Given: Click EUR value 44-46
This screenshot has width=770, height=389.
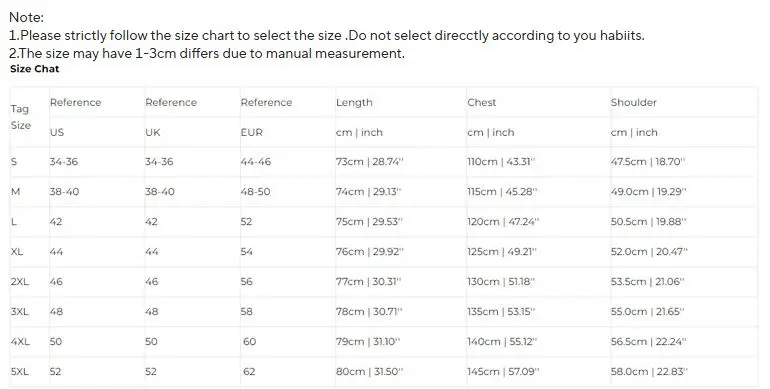Looking at the screenshot, I should pyautogui.click(x=255, y=162).
